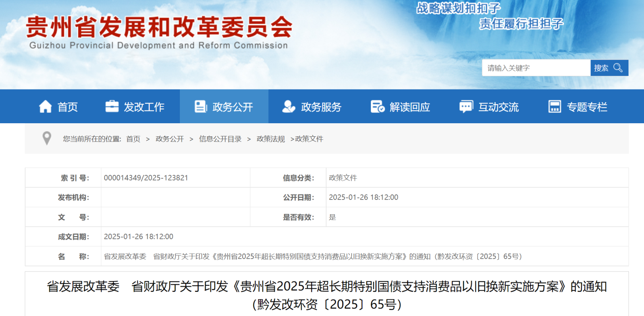Click the checklist icon for 解读回应
Screen dimensions: 644x316
click(x=377, y=107)
